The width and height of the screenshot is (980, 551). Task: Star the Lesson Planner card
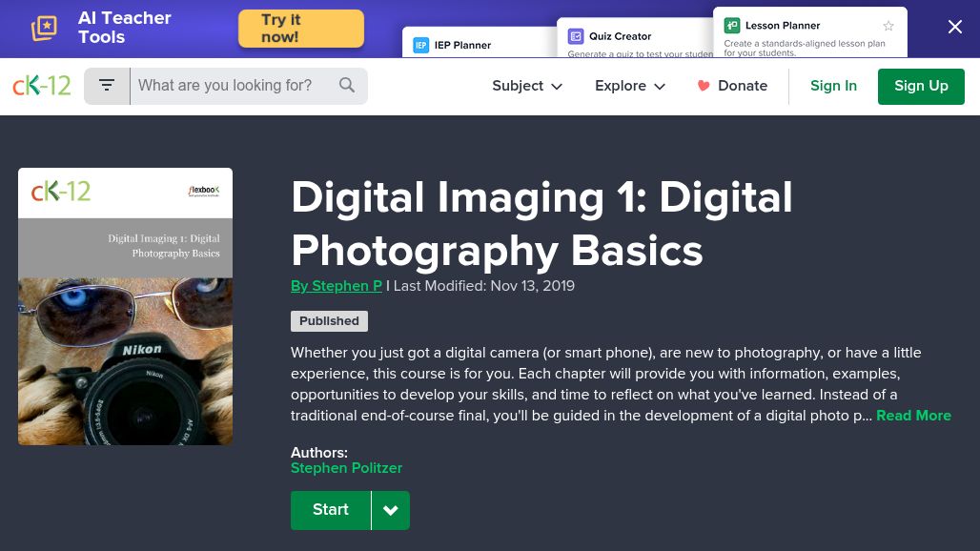click(888, 26)
